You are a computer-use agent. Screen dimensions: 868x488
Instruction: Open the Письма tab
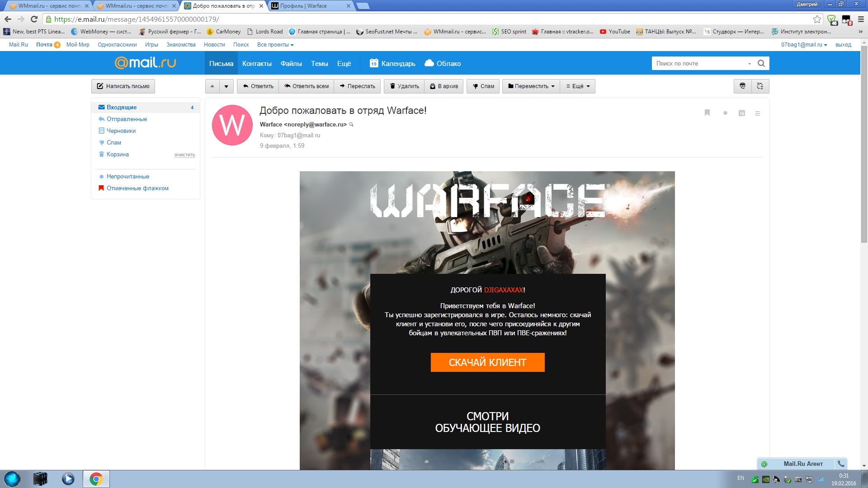coord(221,63)
